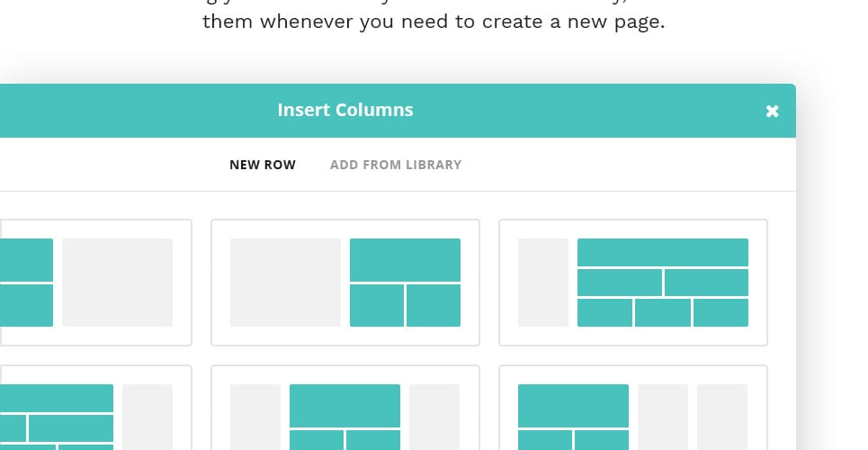Image resolution: width=868 pixels, height=450 pixels.
Task: Click rightmost gray column in the two-gray-column layout
Action: [722, 416]
